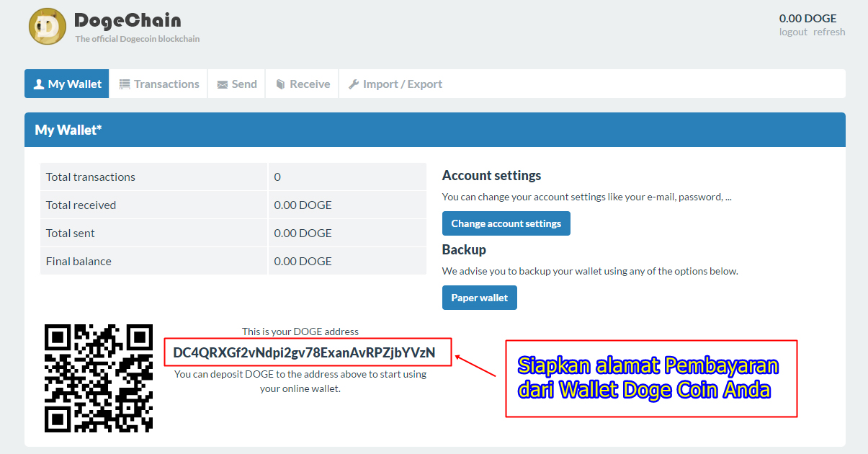868x454 pixels.
Task: Click the Total transactions value 0
Action: click(x=277, y=177)
